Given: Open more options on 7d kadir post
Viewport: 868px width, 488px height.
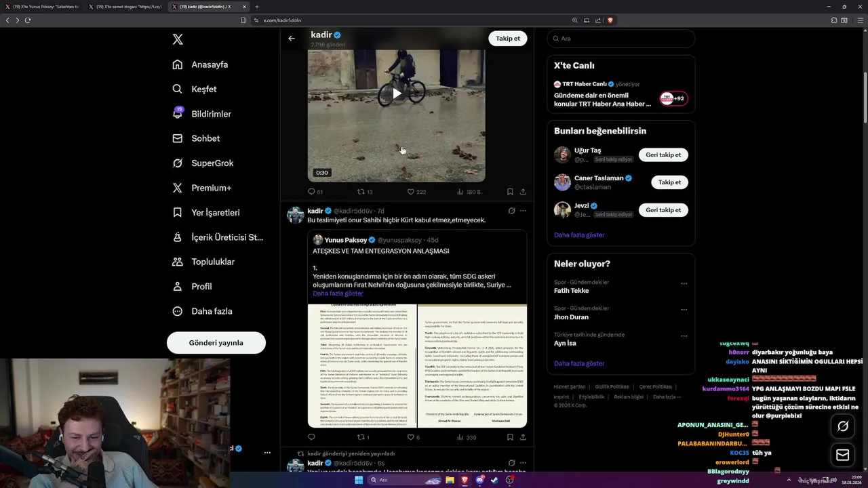Looking at the screenshot, I should pos(523,211).
